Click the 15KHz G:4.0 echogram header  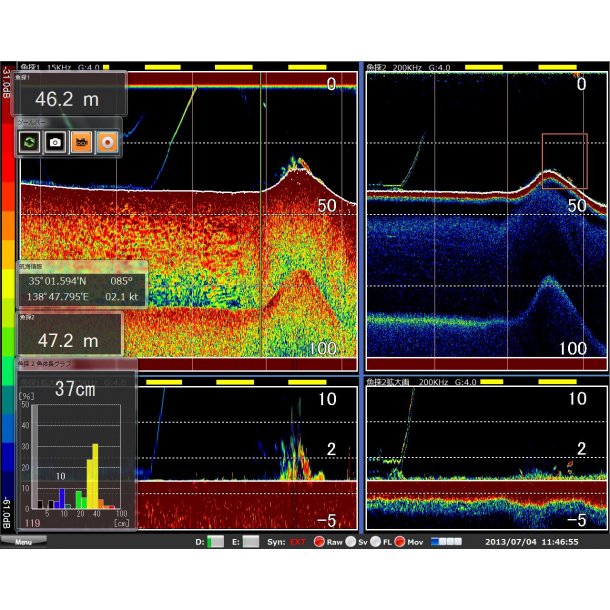coord(60,68)
